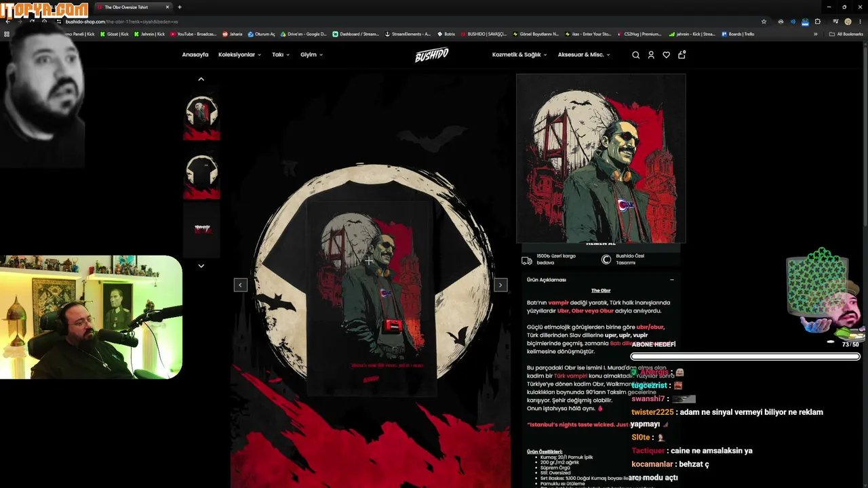Bookmark this page with star icon

tap(764, 22)
